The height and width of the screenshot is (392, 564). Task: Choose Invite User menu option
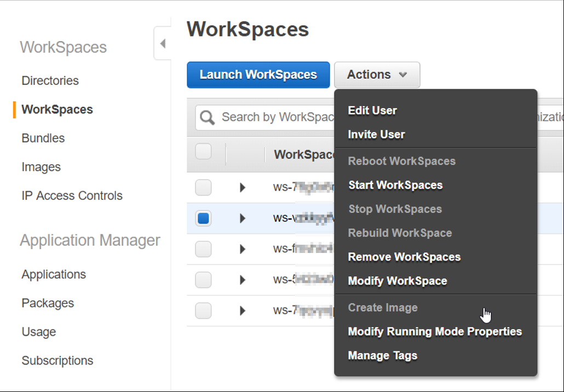[376, 134]
